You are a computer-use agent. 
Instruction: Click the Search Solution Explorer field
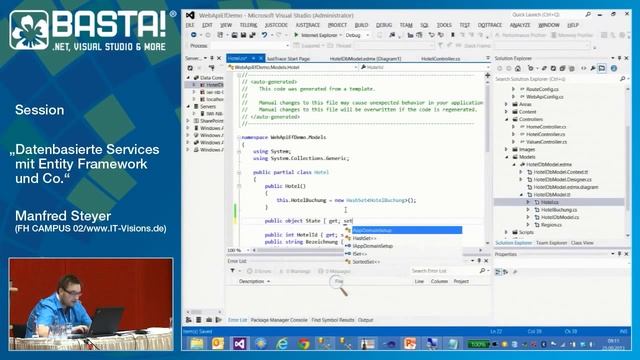[x=557, y=79]
